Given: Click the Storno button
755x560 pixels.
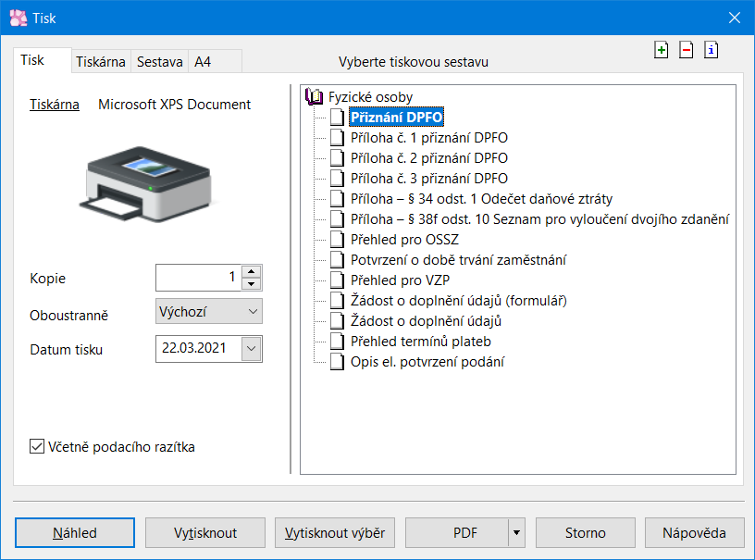Looking at the screenshot, I should coord(586,532).
